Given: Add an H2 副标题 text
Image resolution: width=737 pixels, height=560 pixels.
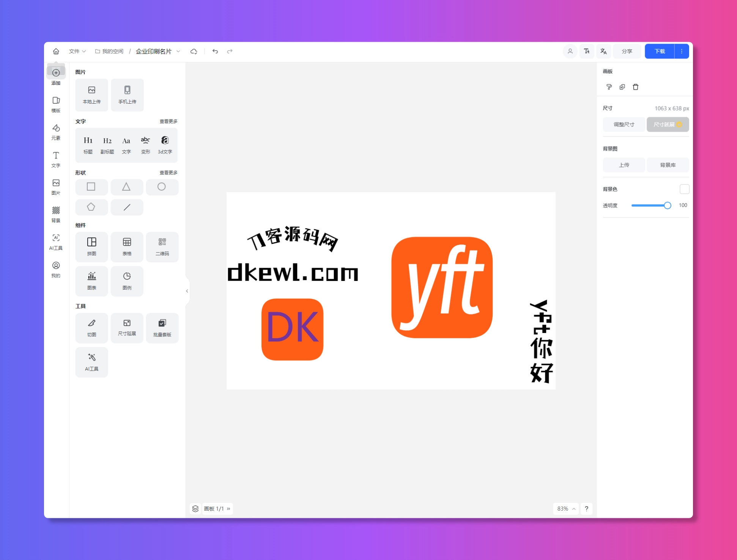Looking at the screenshot, I should [107, 145].
